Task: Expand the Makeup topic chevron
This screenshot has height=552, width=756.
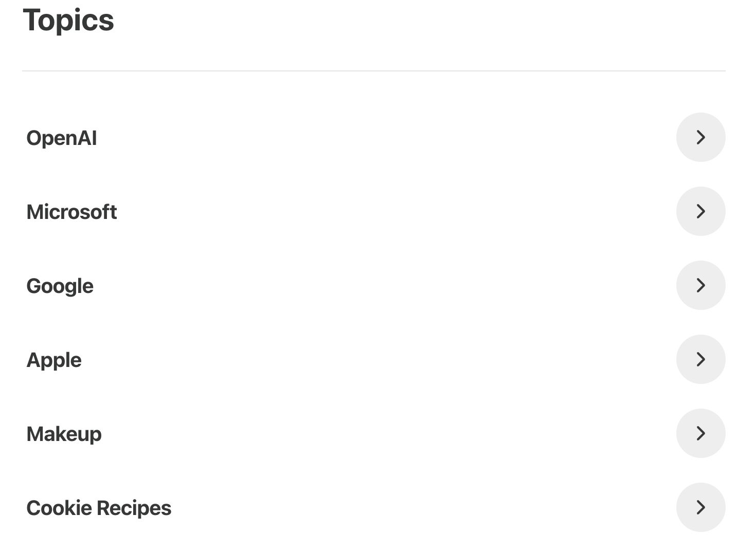Action: click(700, 433)
